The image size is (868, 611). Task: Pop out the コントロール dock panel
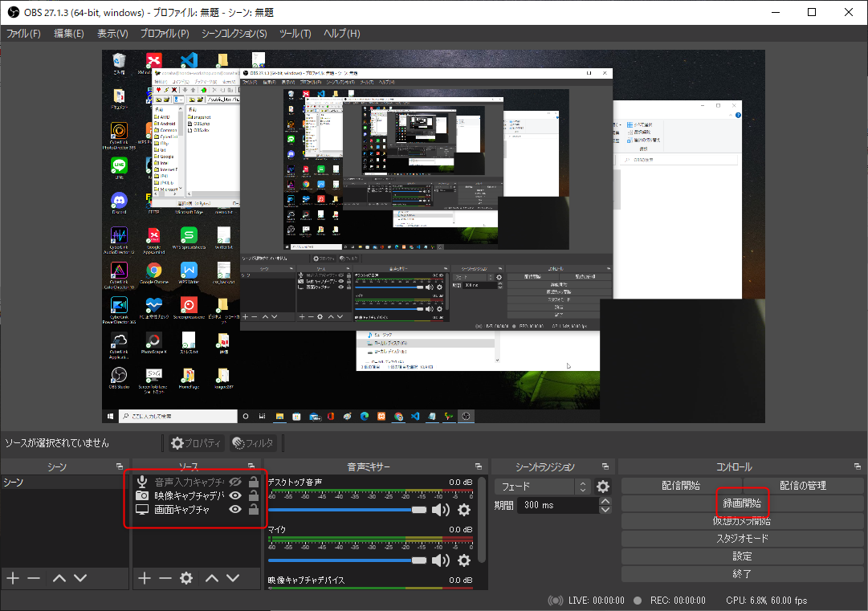click(x=857, y=466)
